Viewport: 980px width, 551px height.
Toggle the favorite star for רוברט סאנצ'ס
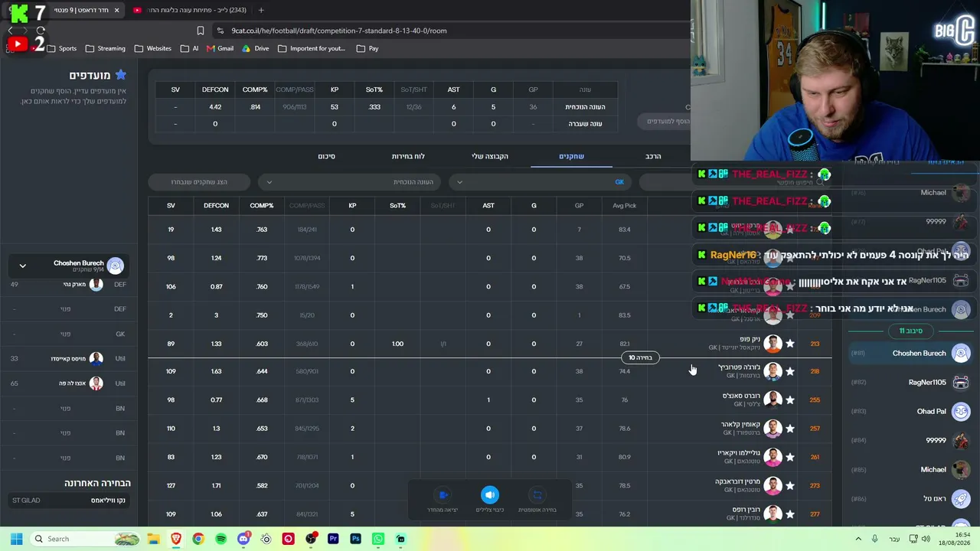pos(790,399)
